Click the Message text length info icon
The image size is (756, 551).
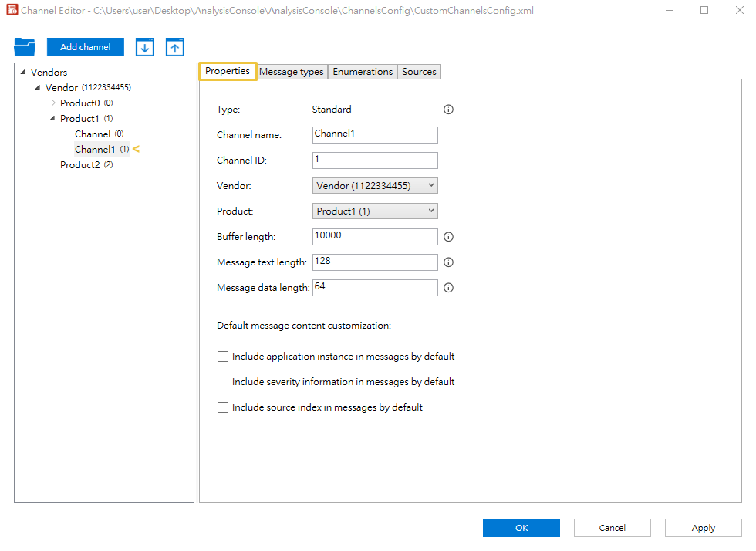(x=449, y=262)
